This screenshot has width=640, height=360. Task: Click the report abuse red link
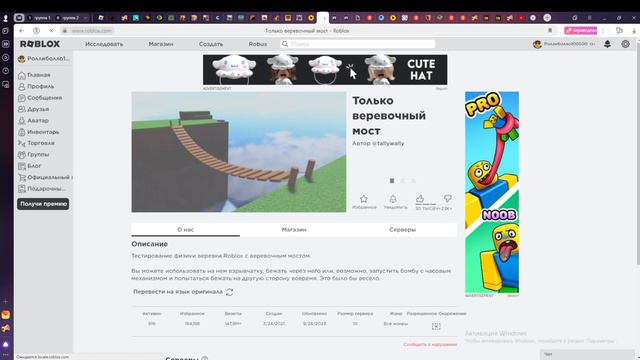430,344
